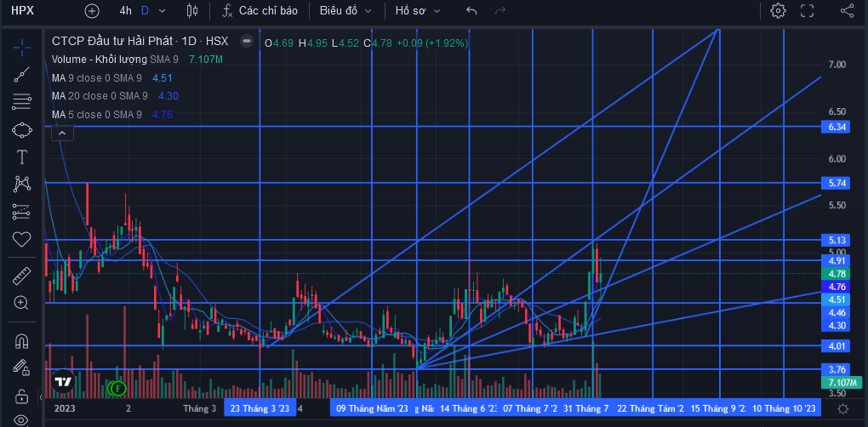Screen dimensions: 868x427
Task: Click the 31 Tháng 7 date label
Action: click(x=586, y=409)
